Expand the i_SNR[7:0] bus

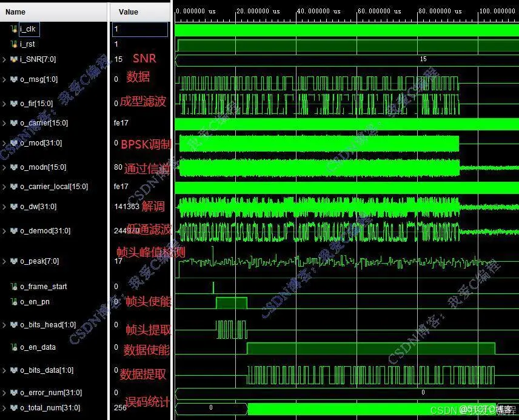pos(4,59)
